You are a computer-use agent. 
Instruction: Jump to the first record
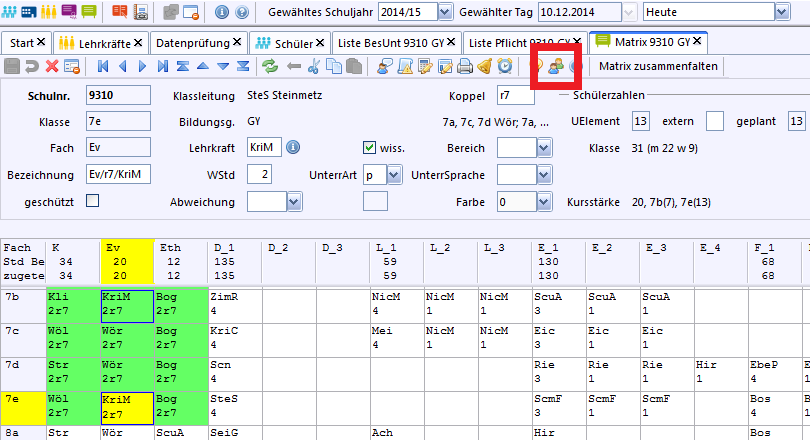point(103,66)
